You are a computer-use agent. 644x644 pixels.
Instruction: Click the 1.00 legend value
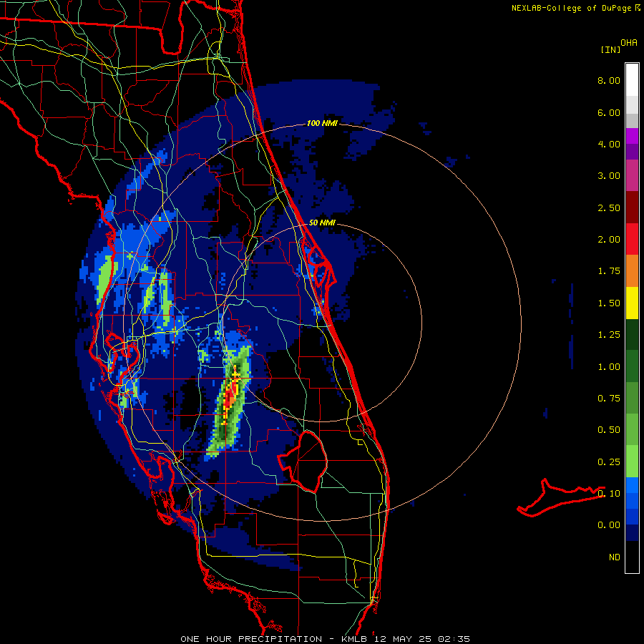pos(609,367)
